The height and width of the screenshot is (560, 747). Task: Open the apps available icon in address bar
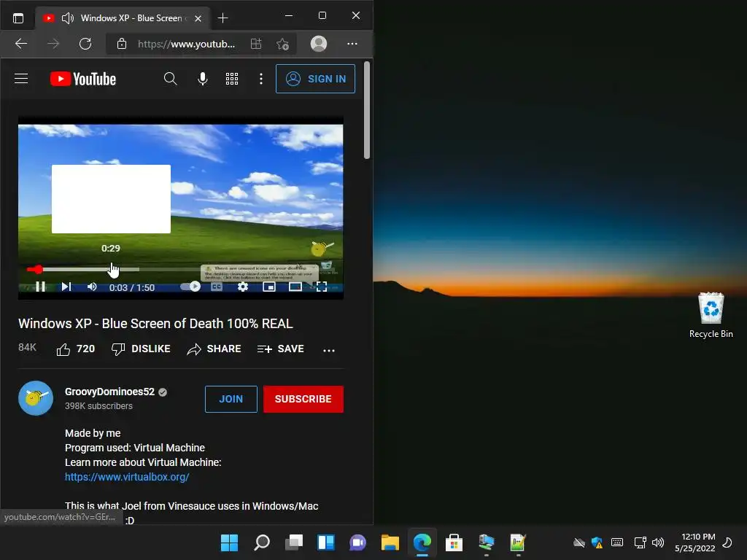point(256,44)
